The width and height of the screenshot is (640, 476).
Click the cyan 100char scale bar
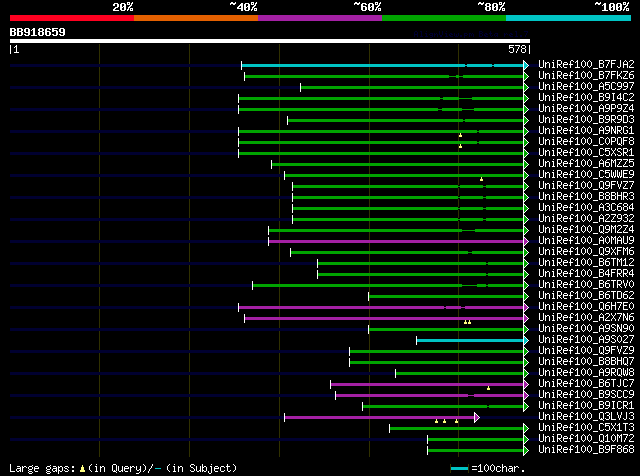click(x=460, y=469)
